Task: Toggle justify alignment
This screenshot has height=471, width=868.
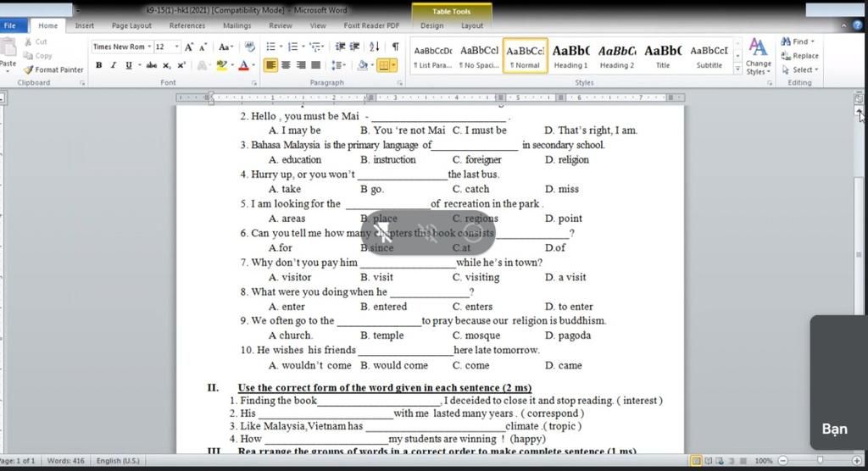Action: point(315,65)
